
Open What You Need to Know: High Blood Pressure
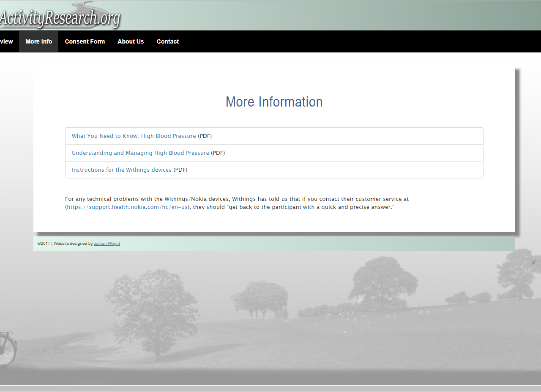(x=134, y=136)
